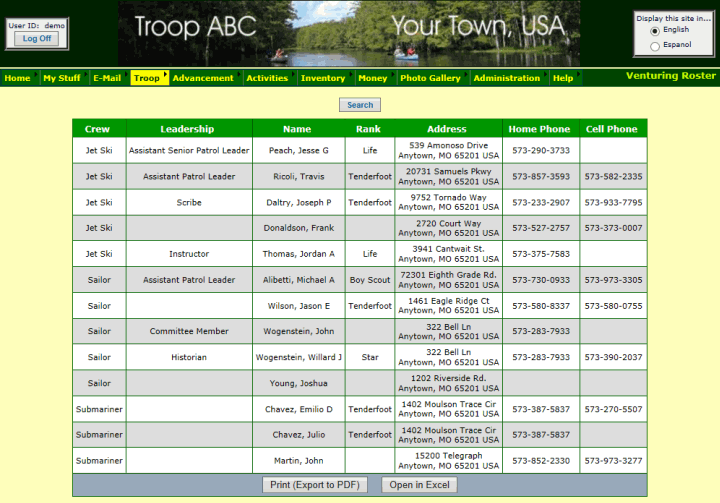720x503 pixels.
Task: Select the name Wogenstein, Willard J
Action: [299, 357]
